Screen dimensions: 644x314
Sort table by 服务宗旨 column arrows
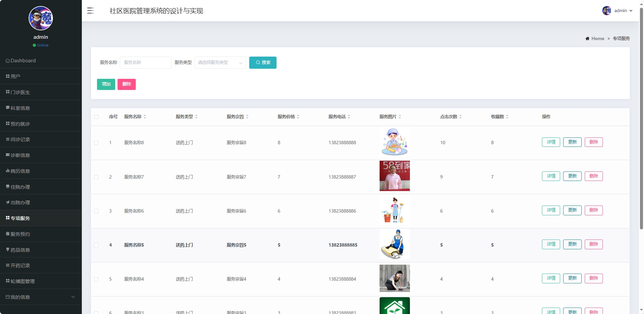pyautogui.click(x=247, y=117)
